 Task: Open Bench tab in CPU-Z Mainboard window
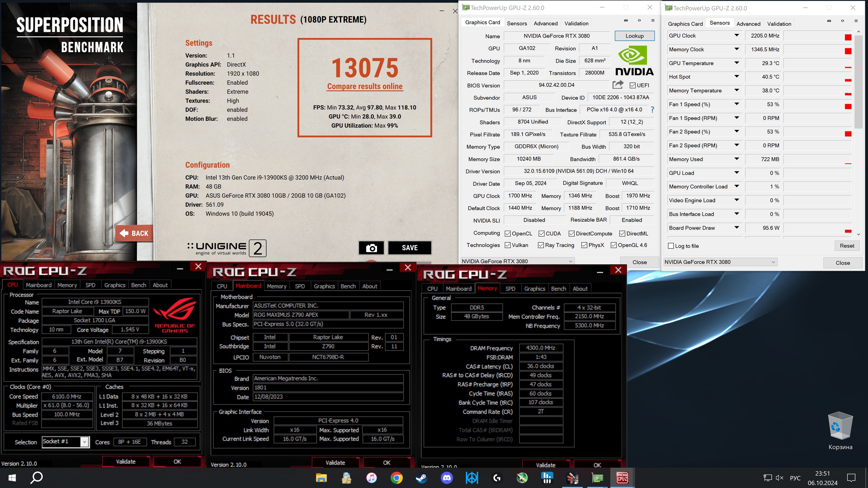(x=348, y=286)
